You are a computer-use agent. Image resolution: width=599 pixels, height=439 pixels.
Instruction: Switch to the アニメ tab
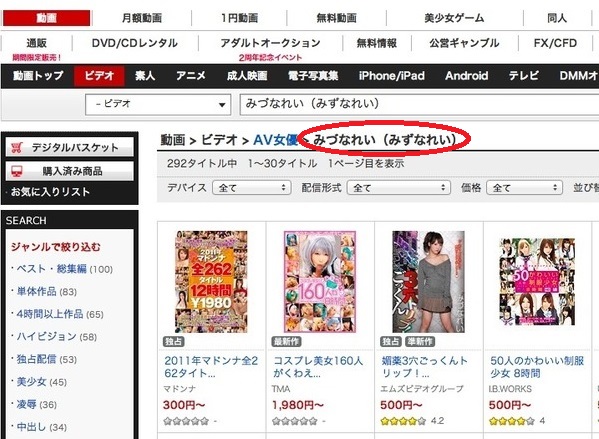[x=191, y=76]
